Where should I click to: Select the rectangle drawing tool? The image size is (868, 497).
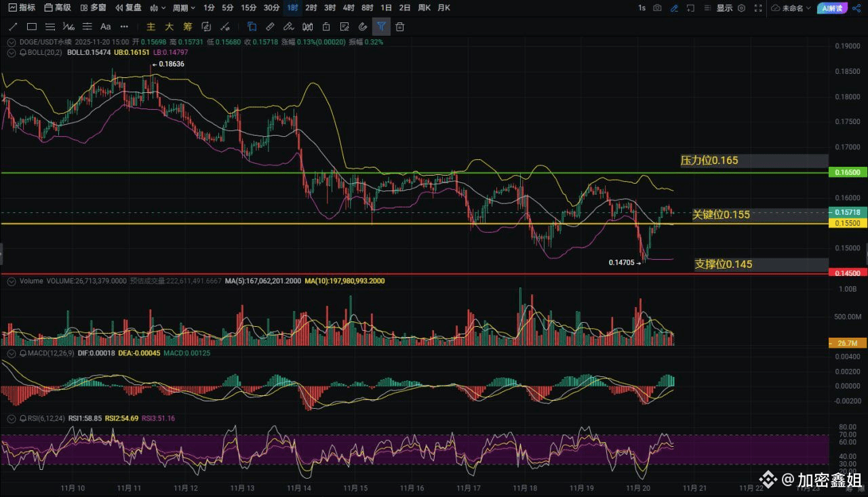click(x=31, y=26)
